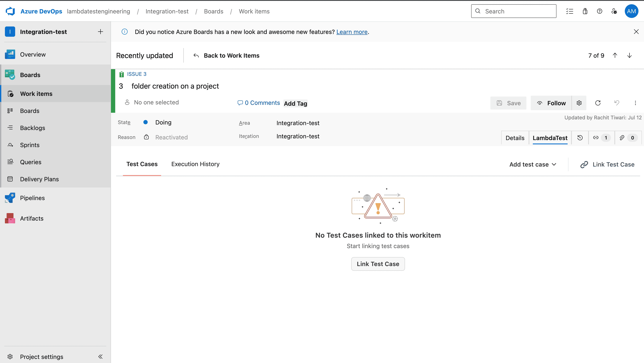Open the Azure DevOps Marketplace icon
644x363 pixels.
(x=585, y=11)
